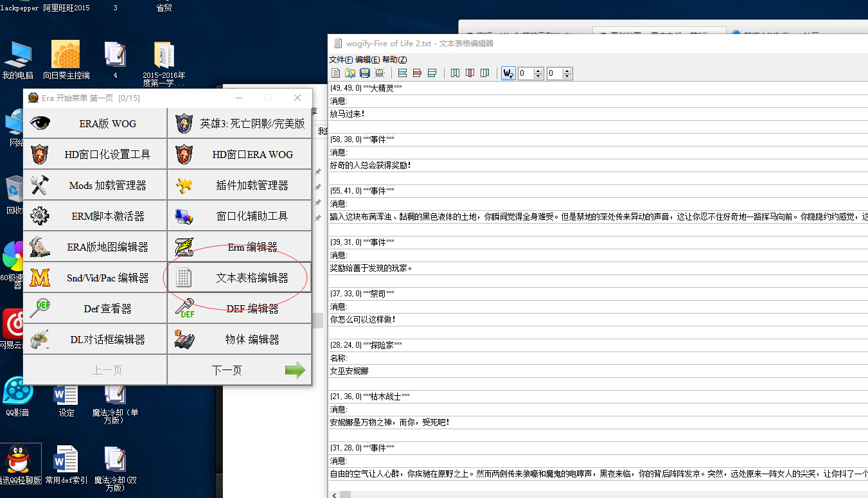Open 文本表格编辑器 button
The height and width of the screenshot is (498, 868).
(x=240, y=278)
